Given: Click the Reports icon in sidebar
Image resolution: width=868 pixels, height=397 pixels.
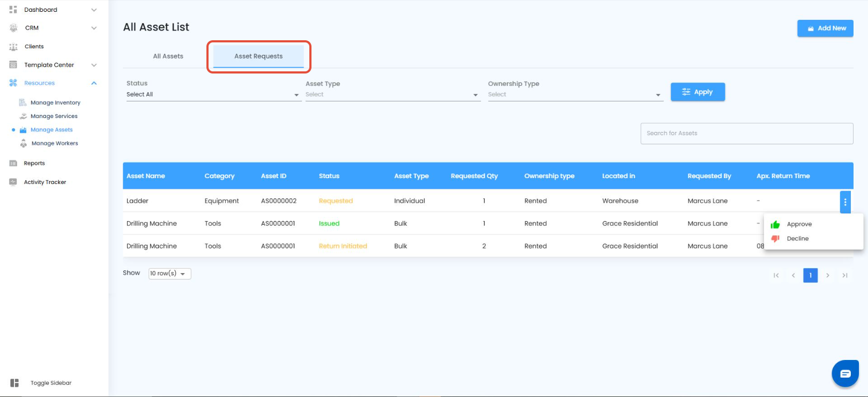Looking at the screenshot, I should click(x=13, y=163).
